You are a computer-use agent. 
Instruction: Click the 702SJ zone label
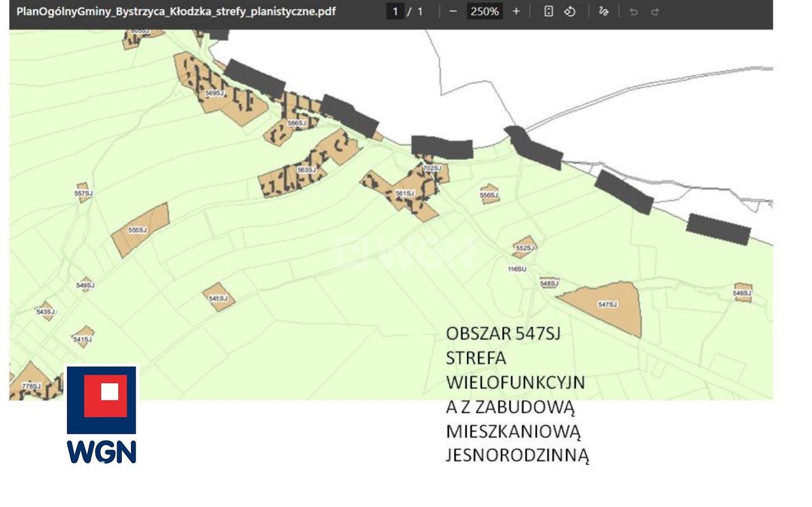pyautogui.click(x=432, y=168)
